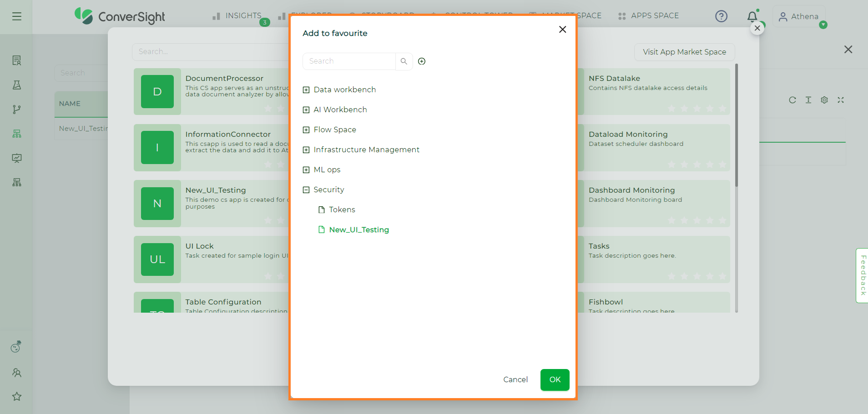The height and width of the screenshot is (414, 868).
Task: Click the favourite Search input field
Action: tap(349, 61)
